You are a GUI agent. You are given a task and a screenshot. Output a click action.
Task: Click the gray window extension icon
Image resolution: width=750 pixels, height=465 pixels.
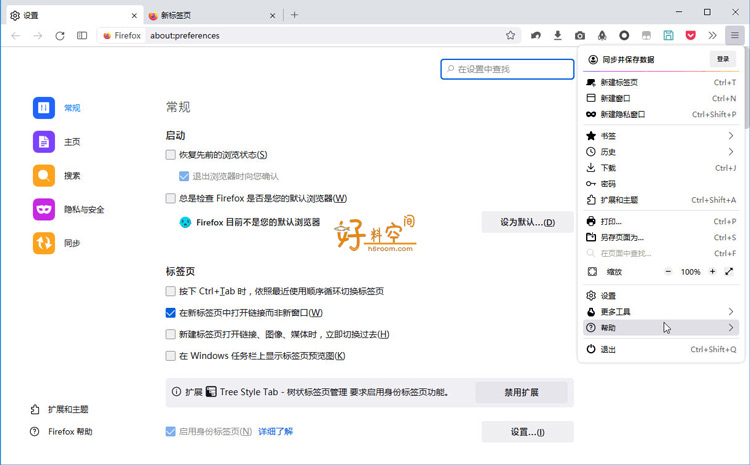click(x=646, y=35)
